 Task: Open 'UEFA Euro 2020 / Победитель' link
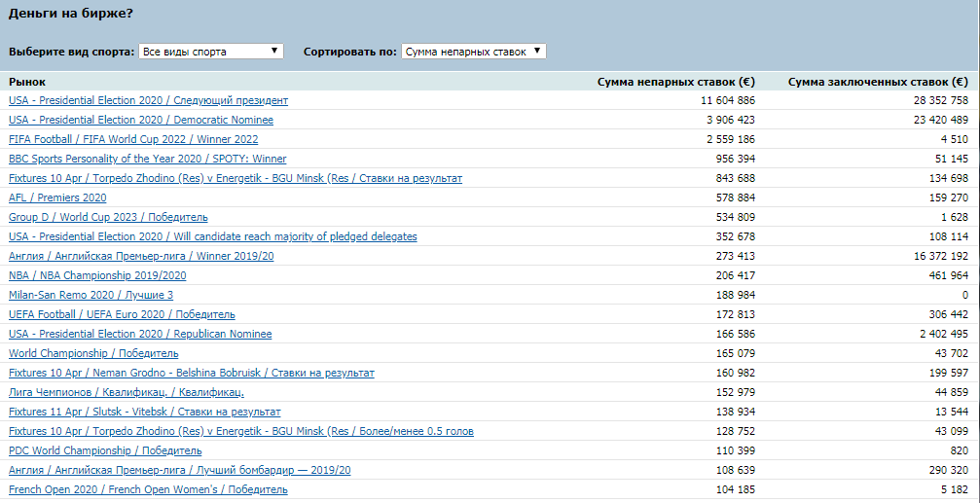coord(122,314)
